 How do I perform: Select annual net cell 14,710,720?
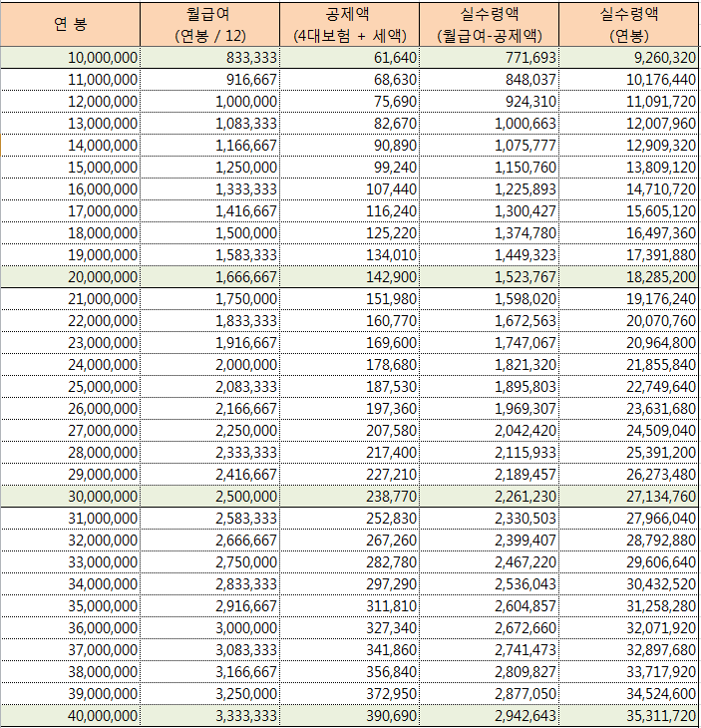(x=629, y=188)
